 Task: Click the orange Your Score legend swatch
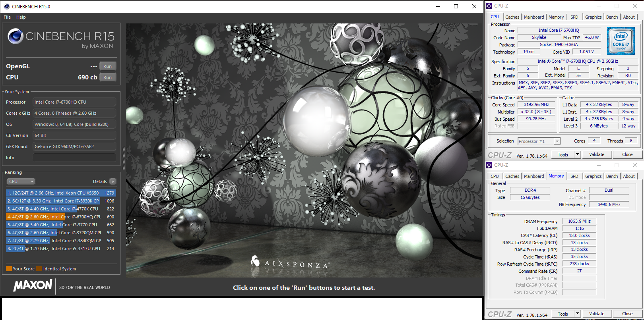[9, 269]
